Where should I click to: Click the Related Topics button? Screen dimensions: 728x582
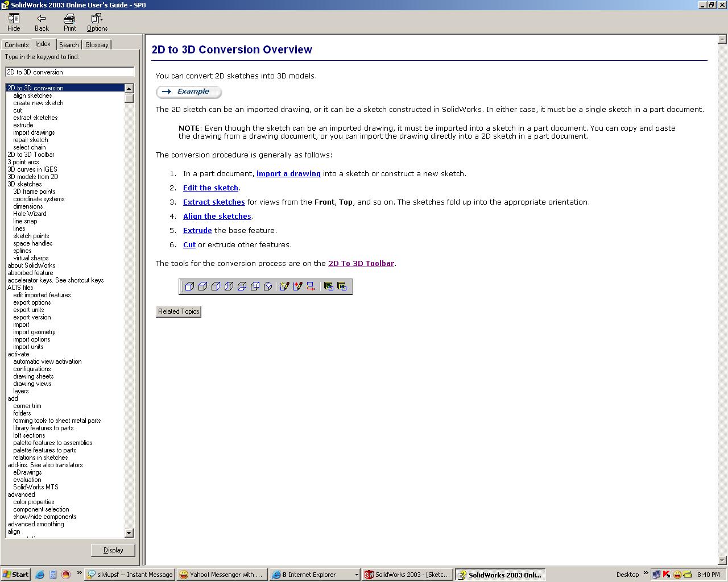point(179,311)
